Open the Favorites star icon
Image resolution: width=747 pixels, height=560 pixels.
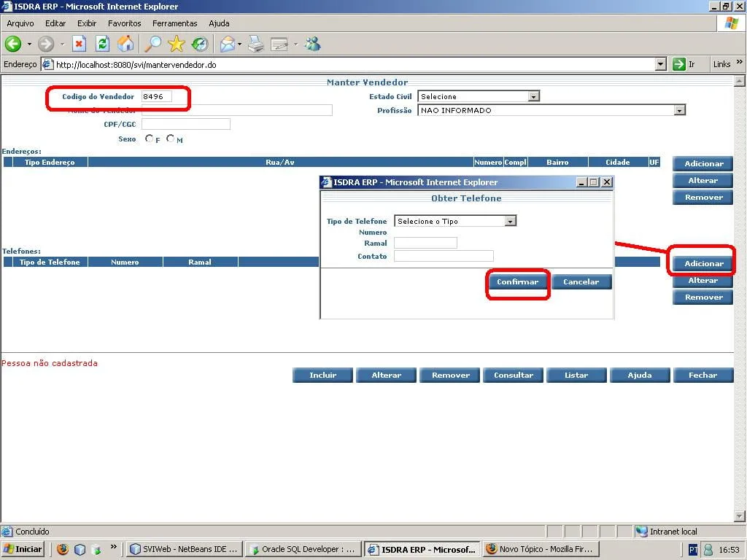[x=177, y=44]
